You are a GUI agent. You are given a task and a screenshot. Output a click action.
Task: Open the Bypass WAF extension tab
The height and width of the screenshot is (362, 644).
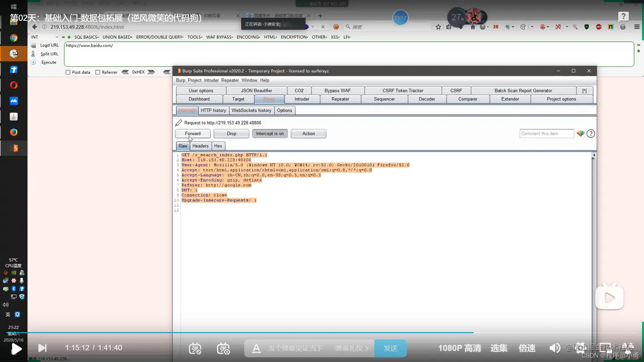click(337, 91)
